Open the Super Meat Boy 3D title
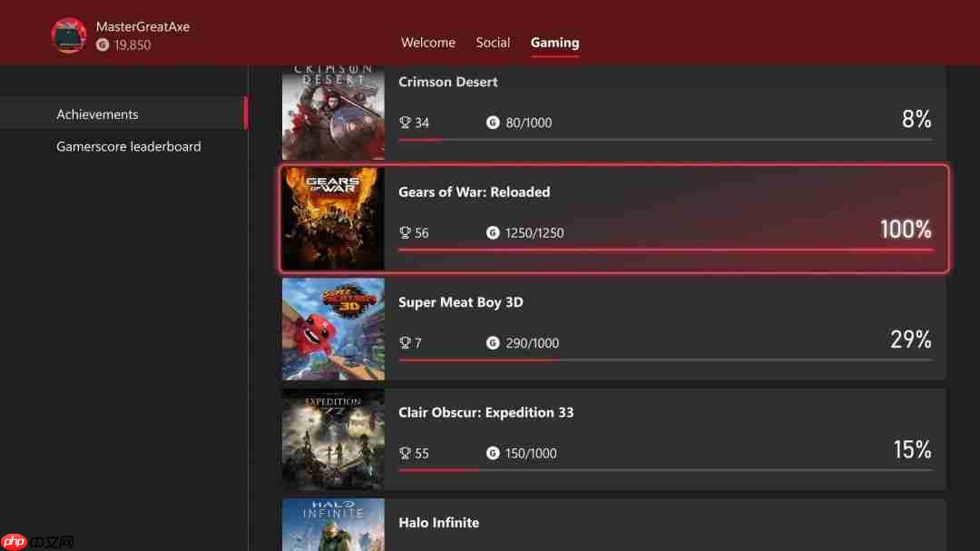980x551 pixels. click(x=461, y=302)
